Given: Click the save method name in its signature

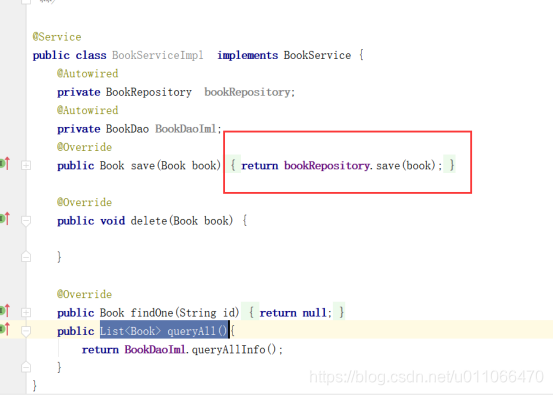Looking at the screenshot, I should click(142, 165).
